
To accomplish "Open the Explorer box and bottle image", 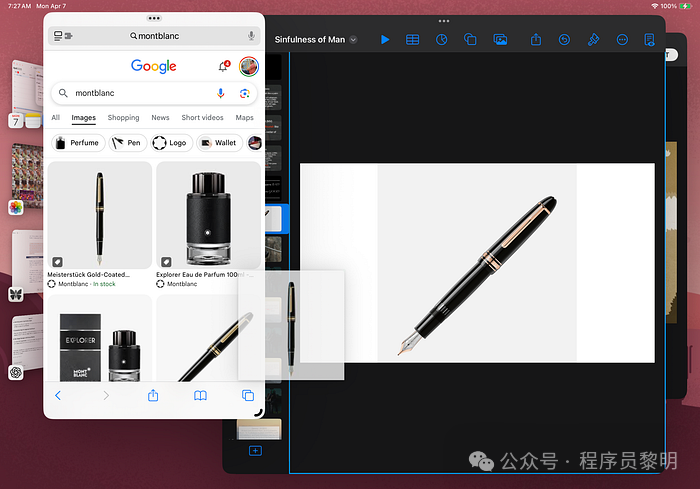I will 100,338.
